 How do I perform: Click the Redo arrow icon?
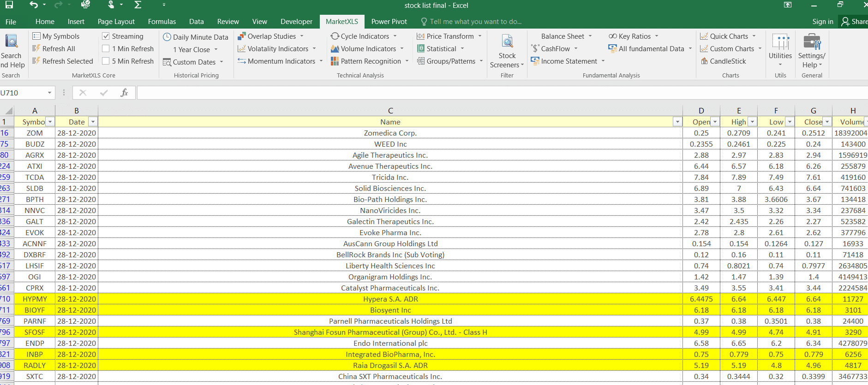point(58,5)
